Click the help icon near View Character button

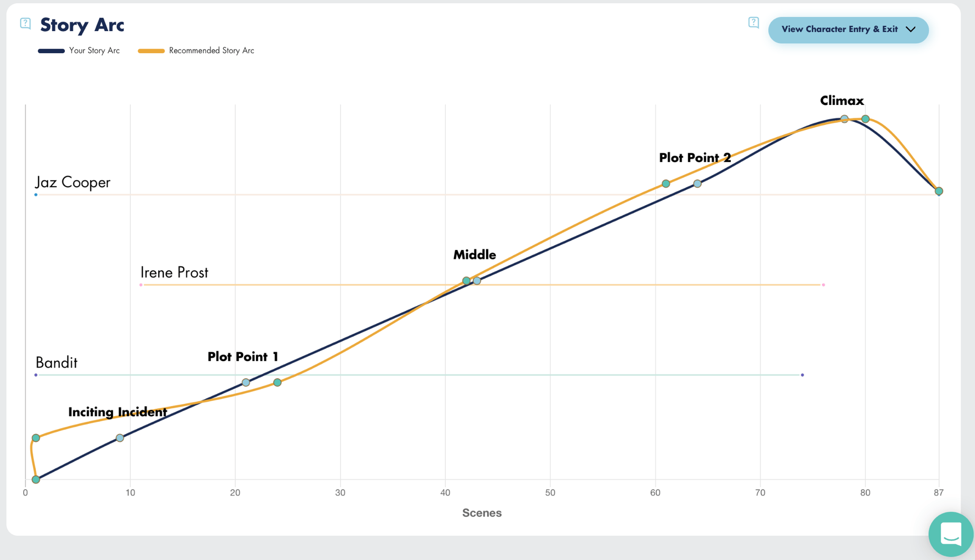[x=753, y=23]
